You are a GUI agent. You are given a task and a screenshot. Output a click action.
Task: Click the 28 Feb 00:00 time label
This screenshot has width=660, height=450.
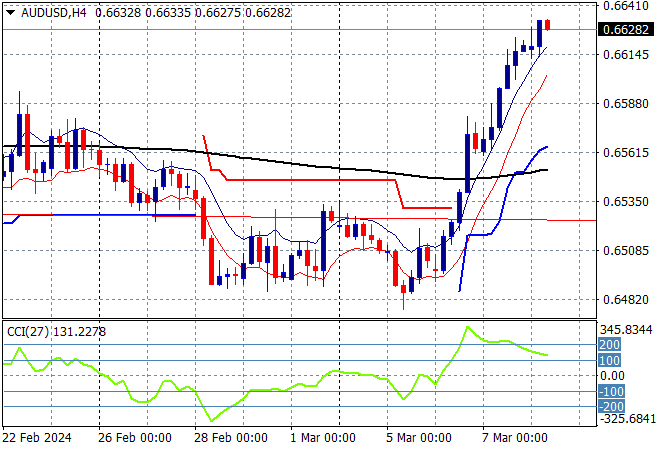(231, 438)
